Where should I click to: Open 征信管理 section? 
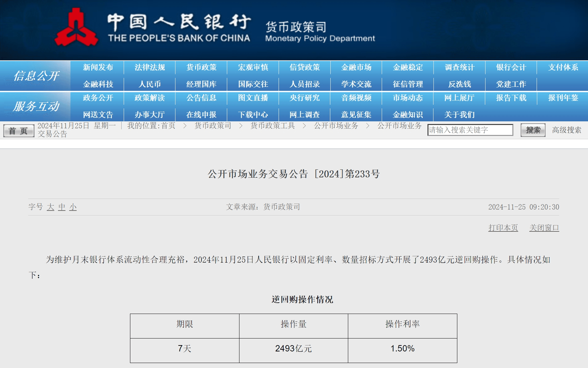[408, 84]
